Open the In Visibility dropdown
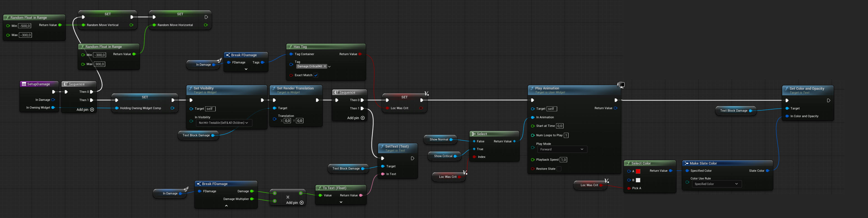Screen dimensions: 868x218 coord(224,123)
